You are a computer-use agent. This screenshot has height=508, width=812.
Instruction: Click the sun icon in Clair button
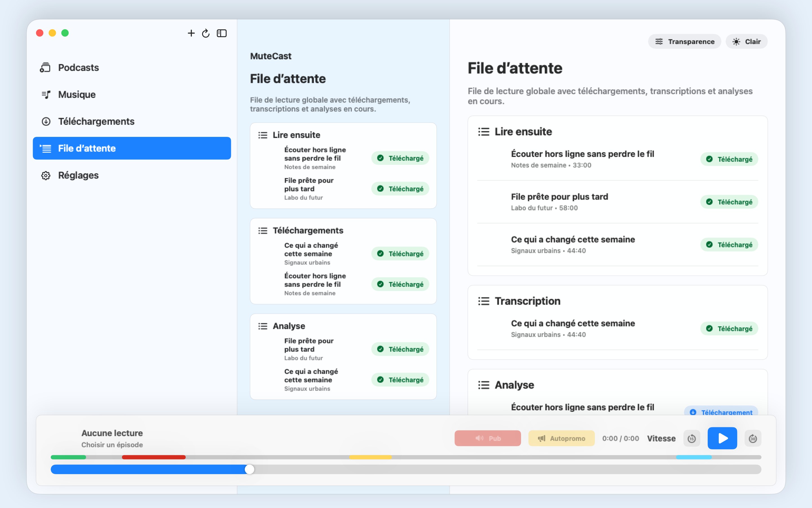point(736,42)
